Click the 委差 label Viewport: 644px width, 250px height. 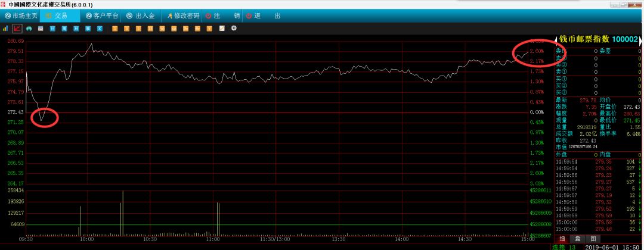605,51
